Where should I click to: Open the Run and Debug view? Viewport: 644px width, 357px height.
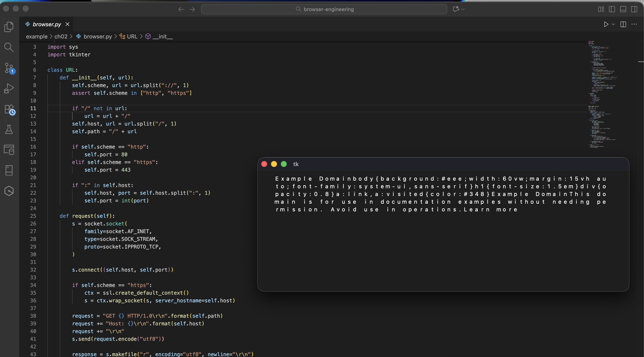point(9,88)
